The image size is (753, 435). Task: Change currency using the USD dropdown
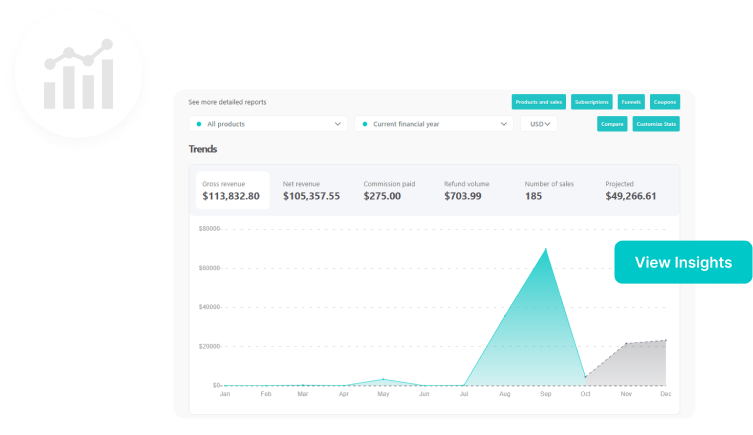click(542, 124)
